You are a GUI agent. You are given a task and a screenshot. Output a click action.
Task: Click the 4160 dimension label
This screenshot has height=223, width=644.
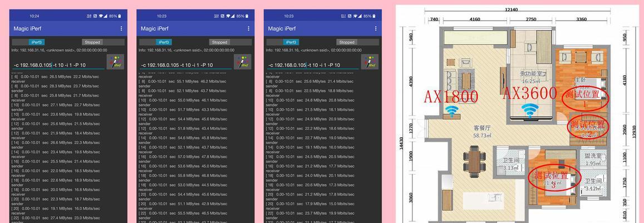coord(474,19)
